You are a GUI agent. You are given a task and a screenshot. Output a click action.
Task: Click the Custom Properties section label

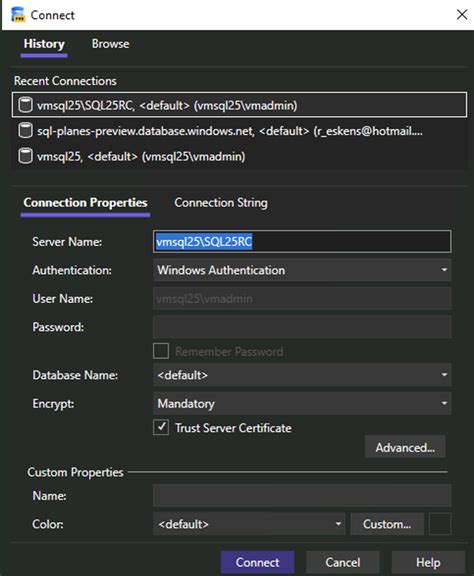coord(75,472)
